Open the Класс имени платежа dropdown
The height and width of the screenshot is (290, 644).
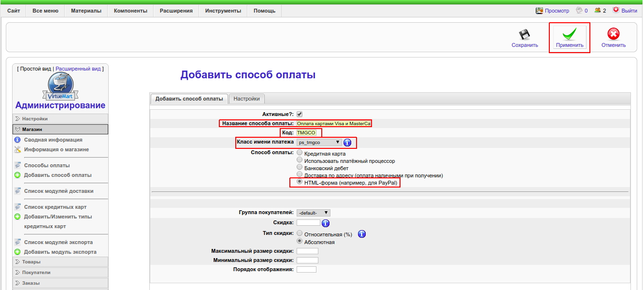pos(319,143)
